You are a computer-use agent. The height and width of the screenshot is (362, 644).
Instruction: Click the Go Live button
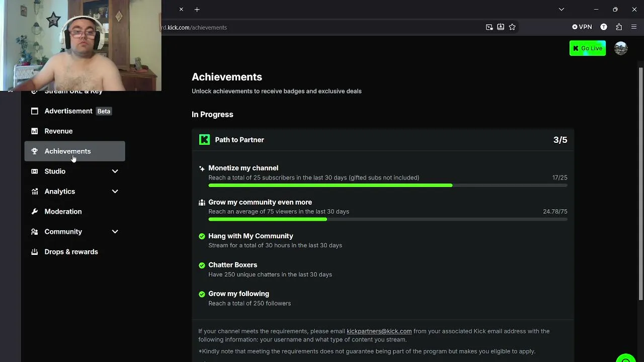tap(588, 48)
